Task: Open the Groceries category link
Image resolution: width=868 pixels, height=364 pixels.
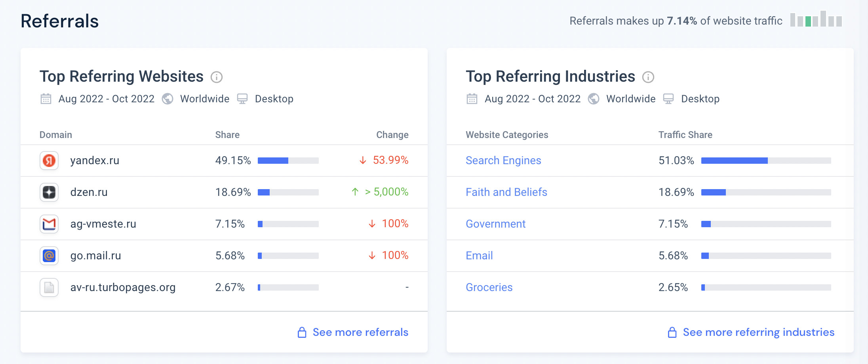Action: pyautogui.click(x=489, y=287)
